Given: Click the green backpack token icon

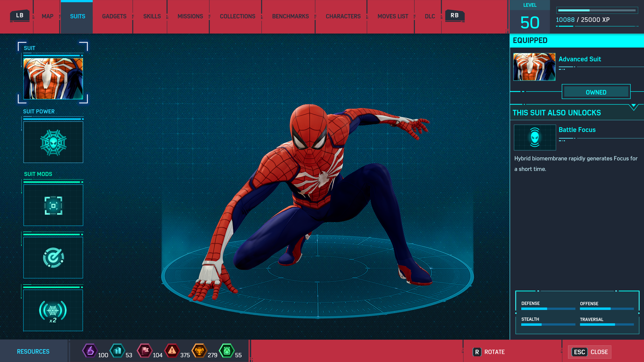Looking at the screenshot, I should tap(227, 351).
